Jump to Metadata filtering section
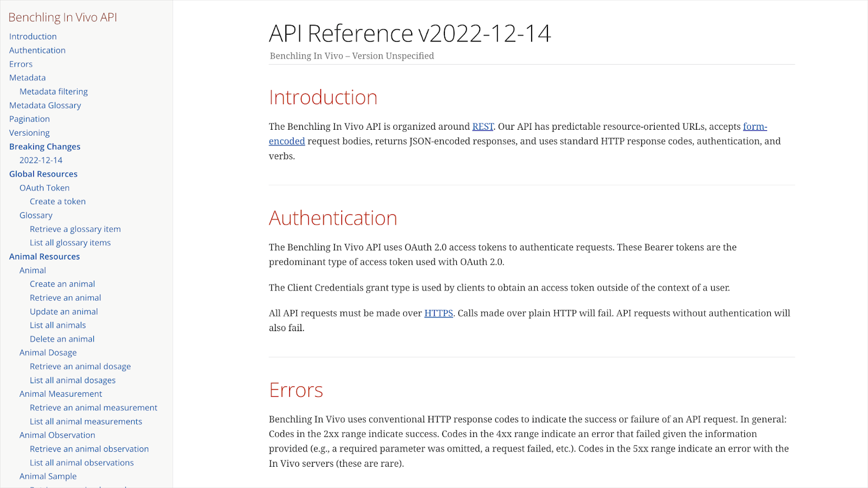Screen dimensions: 868x488 point(53,91)
